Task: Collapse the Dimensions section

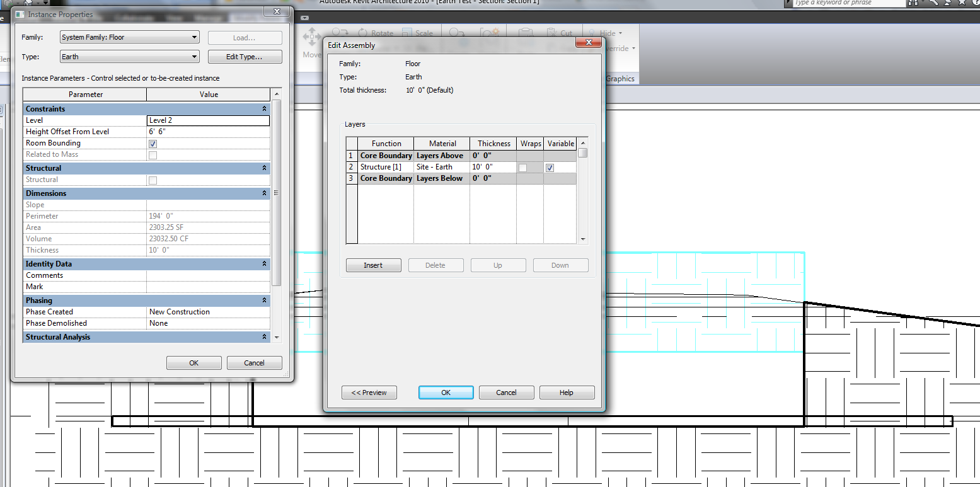Action: tap(265, 193)
